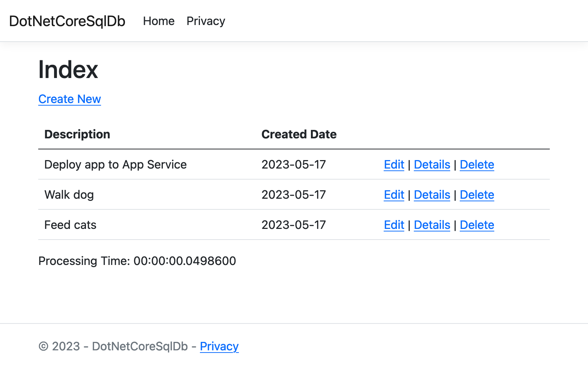The image size is (588, 368).
Task: Click the Index page heading
Action: coord(68,70)
